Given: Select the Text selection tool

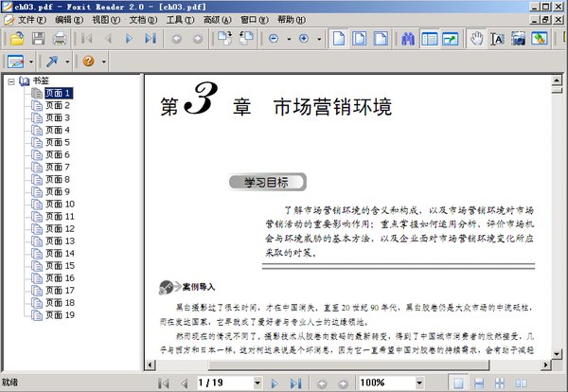Looking at the screenshot, I should [x=498, y=39].
